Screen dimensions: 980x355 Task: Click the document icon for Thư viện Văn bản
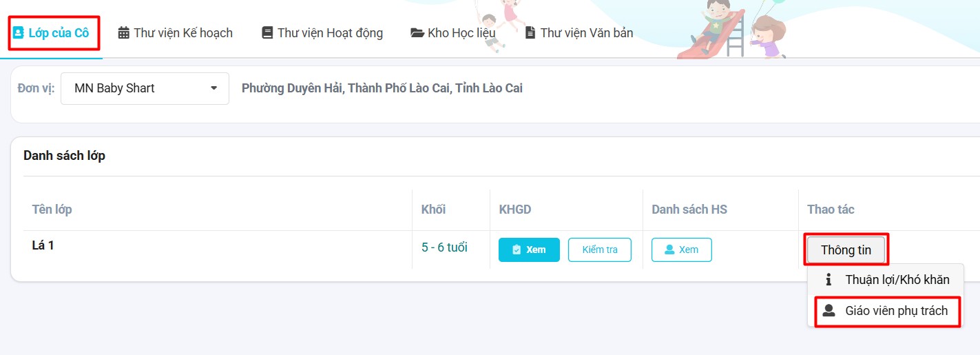click(x=530, y=32)
